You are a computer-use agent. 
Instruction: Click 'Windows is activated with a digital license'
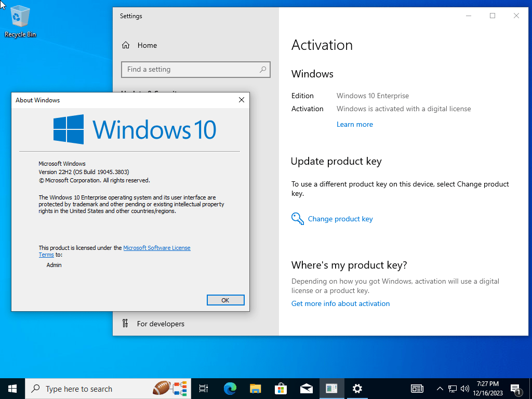click(x=404, y=109)
